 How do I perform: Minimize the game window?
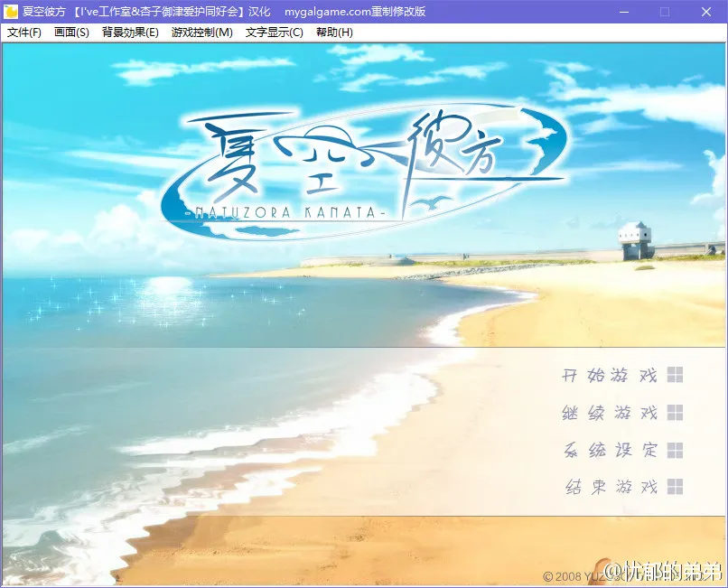623,11
